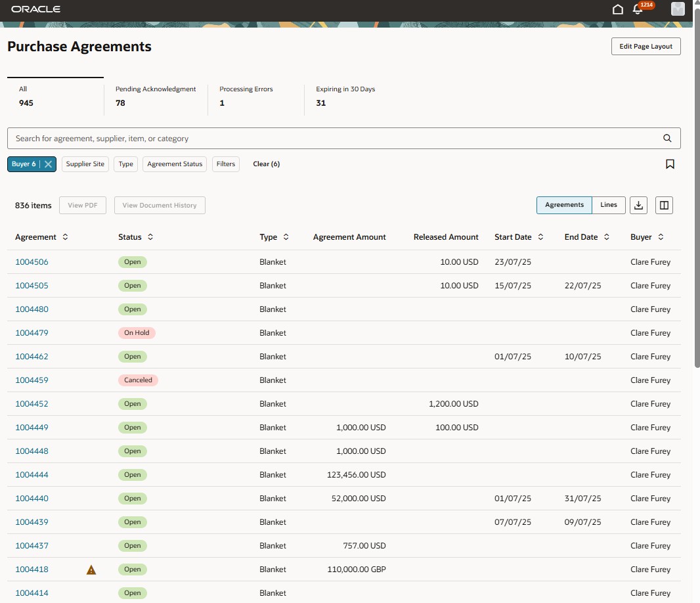
Task: Click the 123,456.00 USD amount cell
Action: point(357,476)
